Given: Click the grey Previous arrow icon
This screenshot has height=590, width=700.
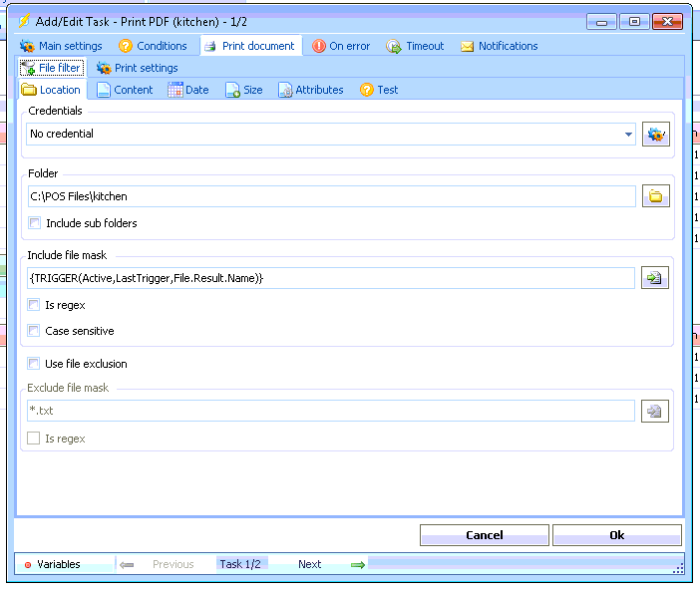Looking at the screenshot, I should pos(127,565).
